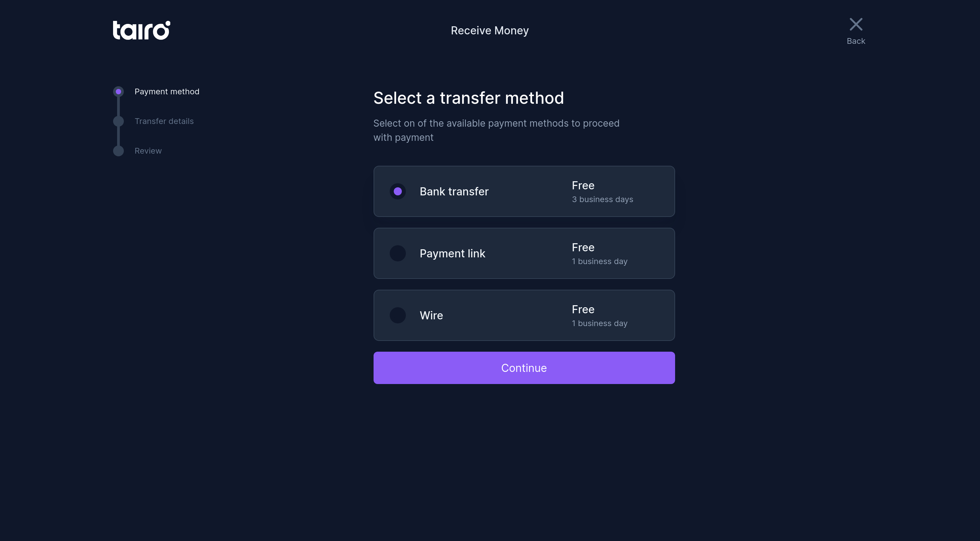Choose the Payment link option label
Screen dimensions: 980x541
point(452,254)
